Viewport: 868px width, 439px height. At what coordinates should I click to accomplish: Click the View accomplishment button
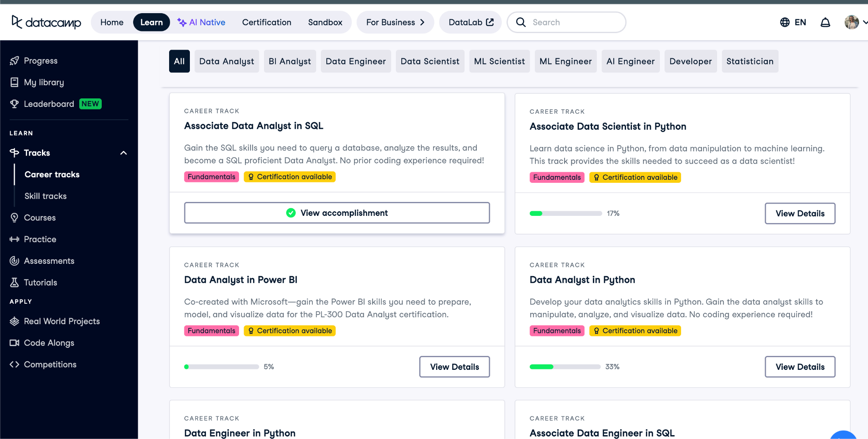[337, 213]
